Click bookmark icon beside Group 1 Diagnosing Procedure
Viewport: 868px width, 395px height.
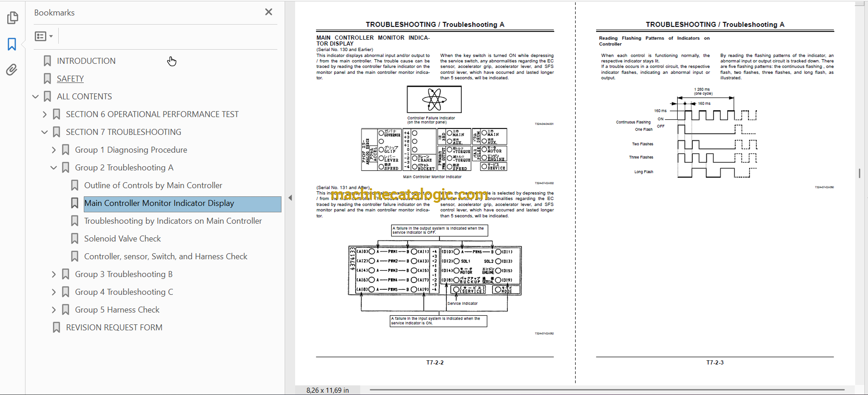pos(66,149)
